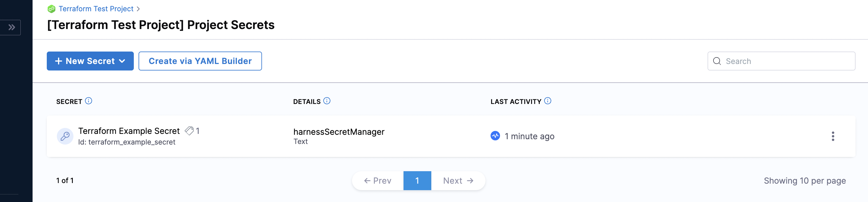Select page 1 in pagination
The width and height of the screenshot is (868, 202).
417,181
